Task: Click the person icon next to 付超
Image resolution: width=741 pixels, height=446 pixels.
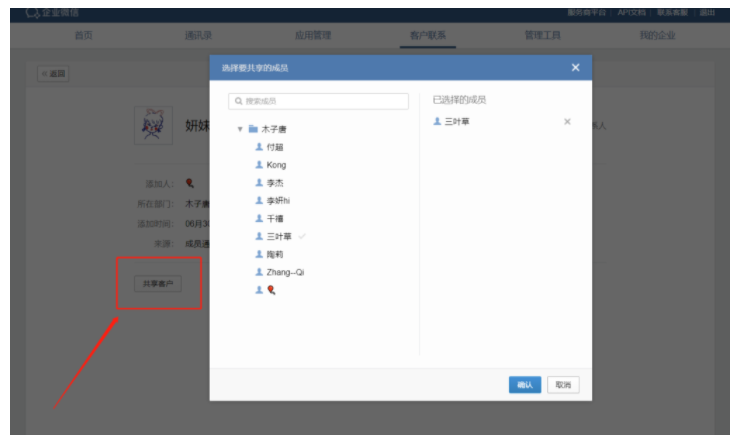Action: (x=259, y=146)
